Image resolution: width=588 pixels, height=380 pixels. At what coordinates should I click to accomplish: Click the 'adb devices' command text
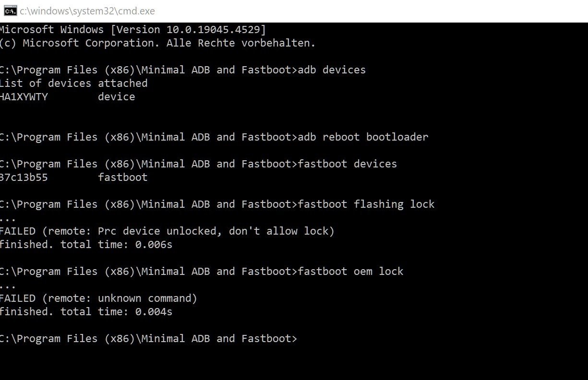tap(332, 70)
